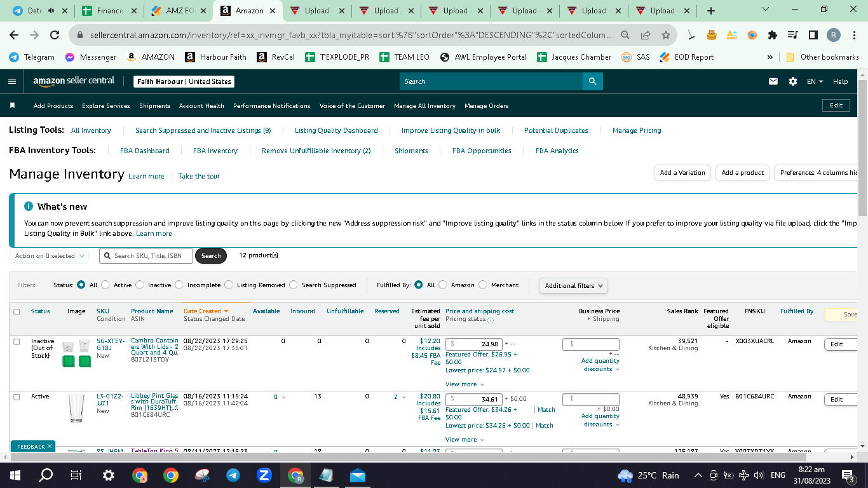Click the Add a product button
868x488 pixels.
pyautogui.click(x=743, y=173)
